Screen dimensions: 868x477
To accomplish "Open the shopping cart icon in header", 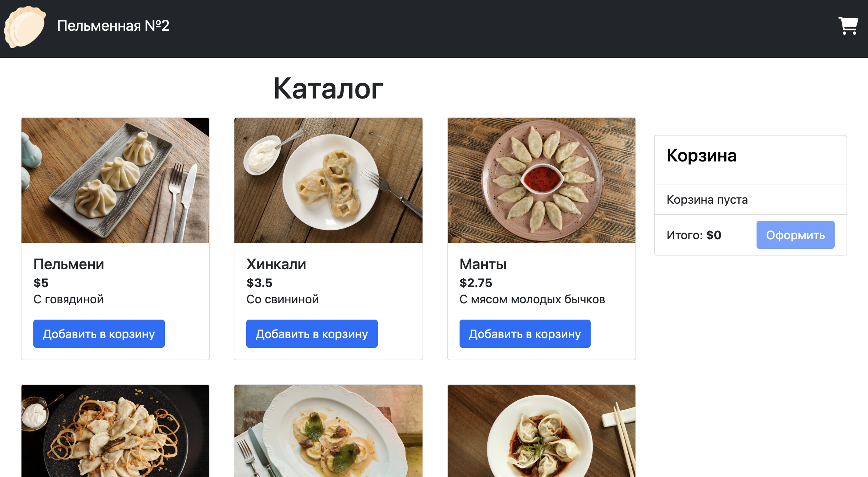I will (x=848, y=26).
